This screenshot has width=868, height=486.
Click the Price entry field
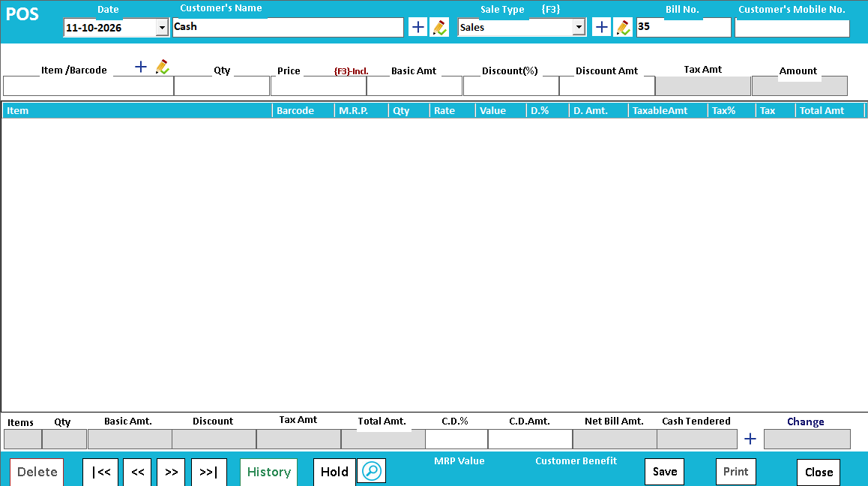[319, 86]
